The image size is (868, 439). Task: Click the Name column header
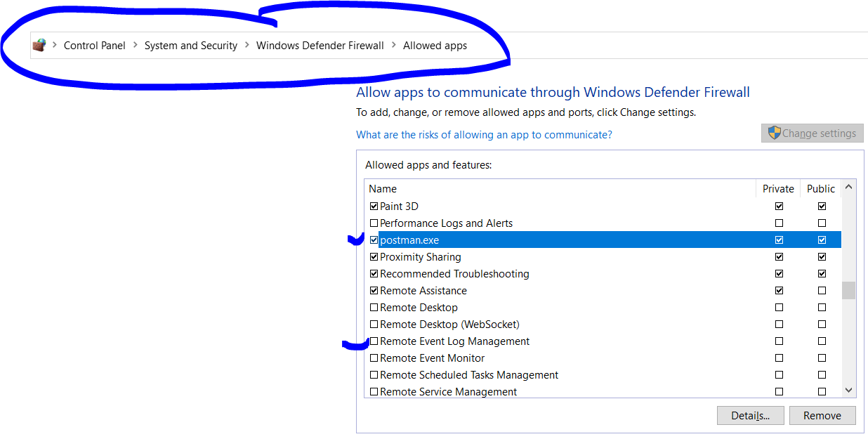click(383, 189)
